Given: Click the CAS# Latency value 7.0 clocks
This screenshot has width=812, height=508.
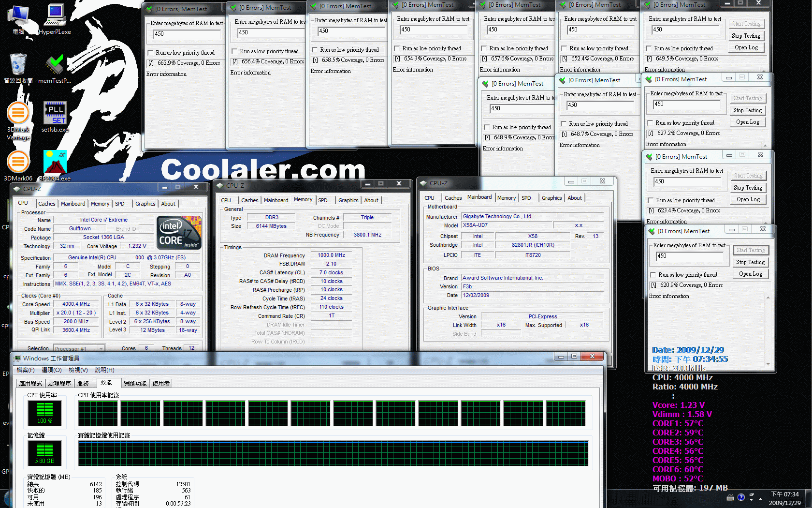Looking at the screenshot, I should (331, 272).
